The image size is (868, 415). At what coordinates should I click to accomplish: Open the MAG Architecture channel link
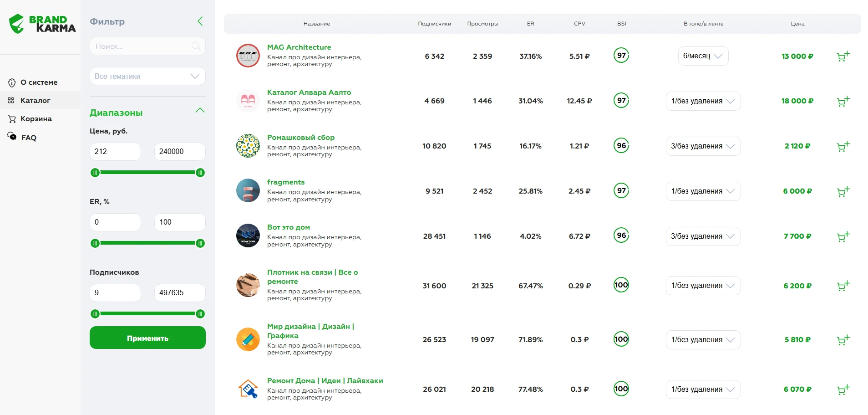click(299, 47)
